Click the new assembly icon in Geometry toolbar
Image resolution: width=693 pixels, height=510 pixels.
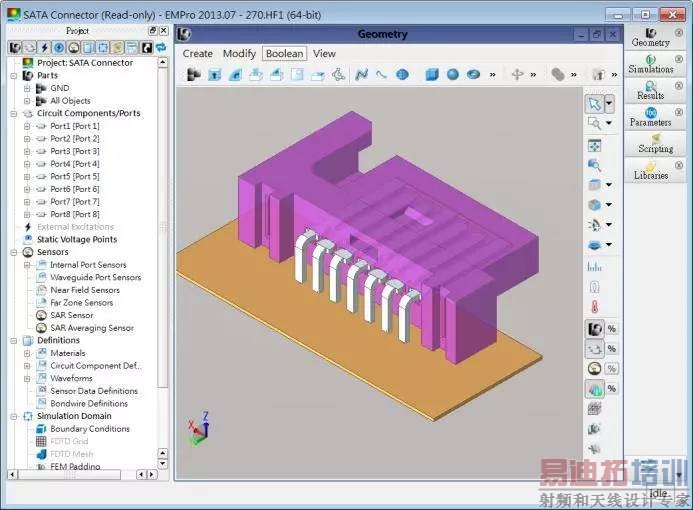click(x=193, y=75)
